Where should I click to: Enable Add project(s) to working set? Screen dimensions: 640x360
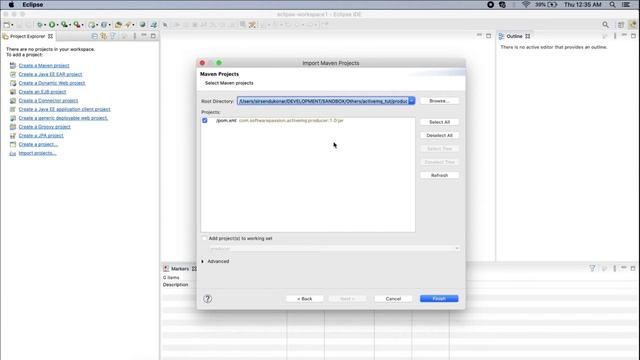tap(204, 238)
